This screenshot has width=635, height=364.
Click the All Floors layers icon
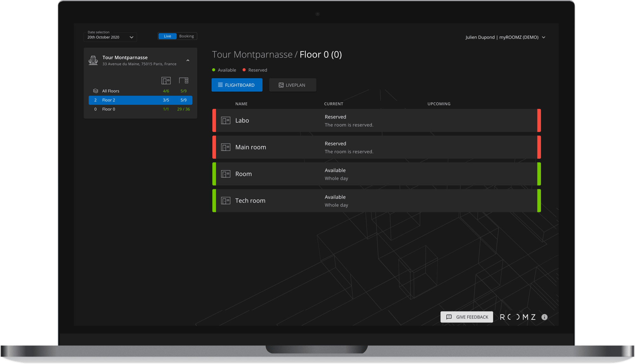click(95, 91)
